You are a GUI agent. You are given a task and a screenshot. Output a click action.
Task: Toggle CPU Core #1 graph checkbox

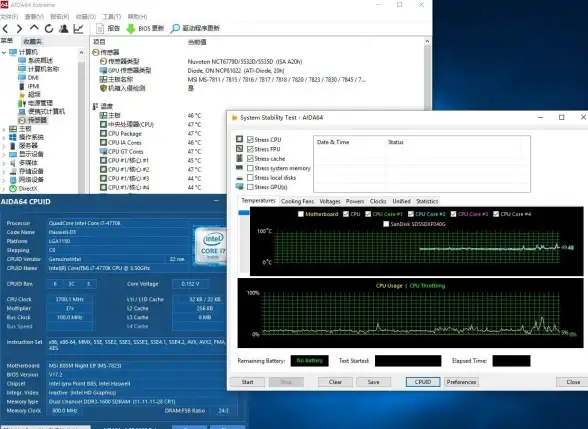pos(368,214)
